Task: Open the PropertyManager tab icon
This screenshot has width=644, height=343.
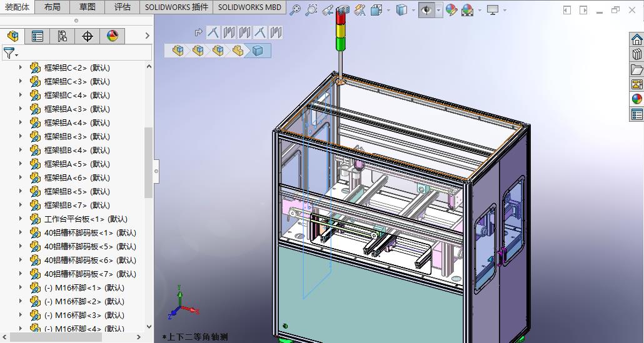Action: [x=38, y=36]
